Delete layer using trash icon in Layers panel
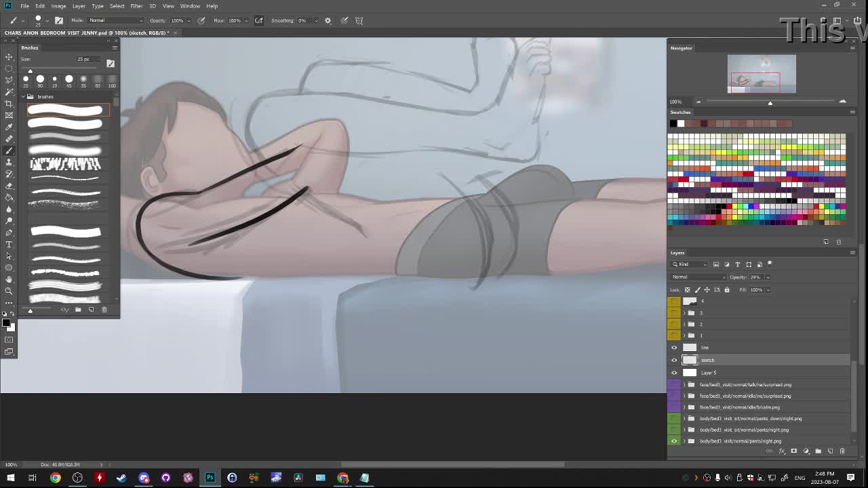The image size is (868, 488). pyautogui.click(x=842, y=451)
